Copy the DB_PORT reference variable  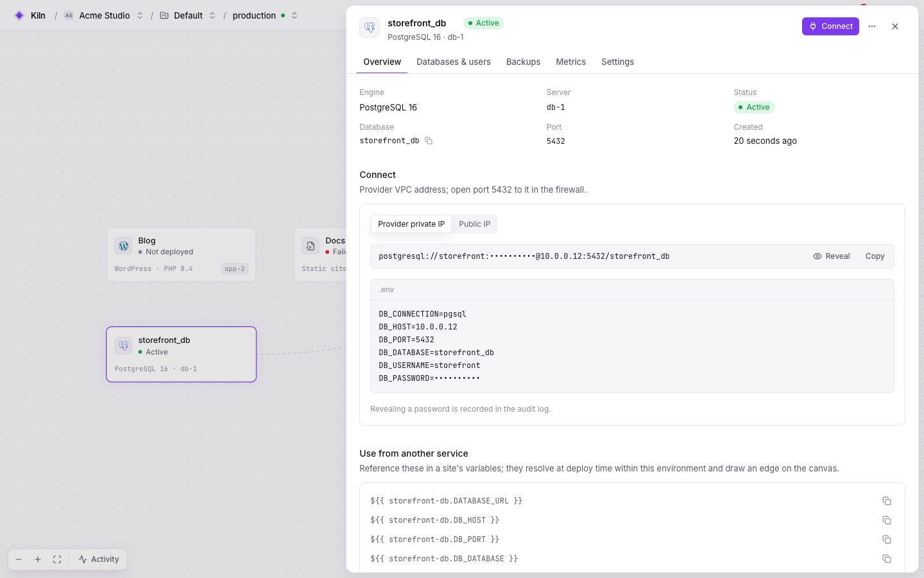pos(887,539)
